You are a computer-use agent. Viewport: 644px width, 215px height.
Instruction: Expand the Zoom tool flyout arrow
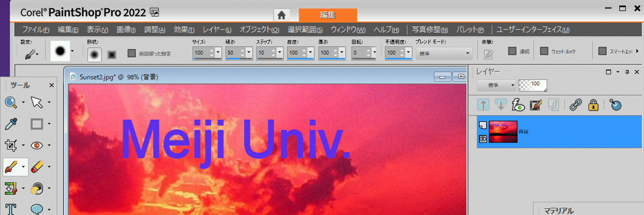(x=23, y=102)
